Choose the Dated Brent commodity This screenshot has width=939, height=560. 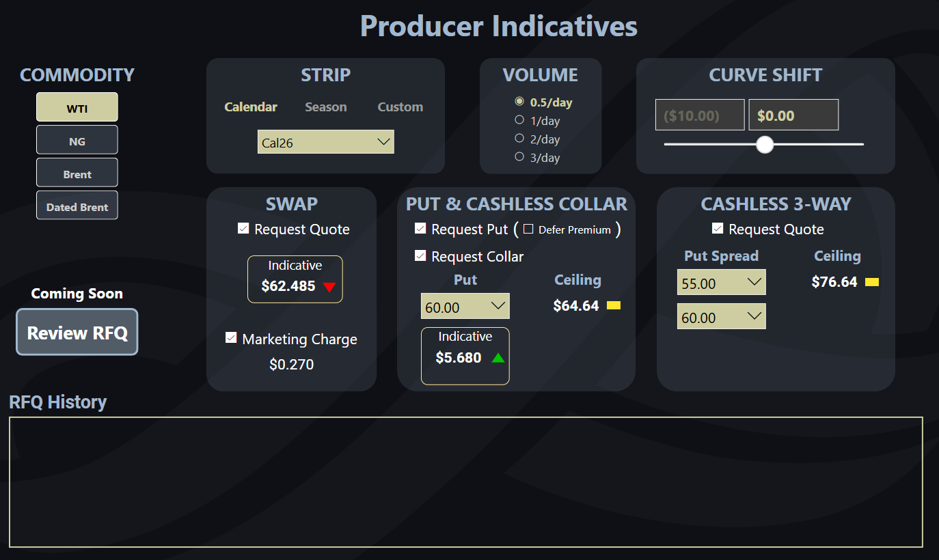tap(77, 206)
